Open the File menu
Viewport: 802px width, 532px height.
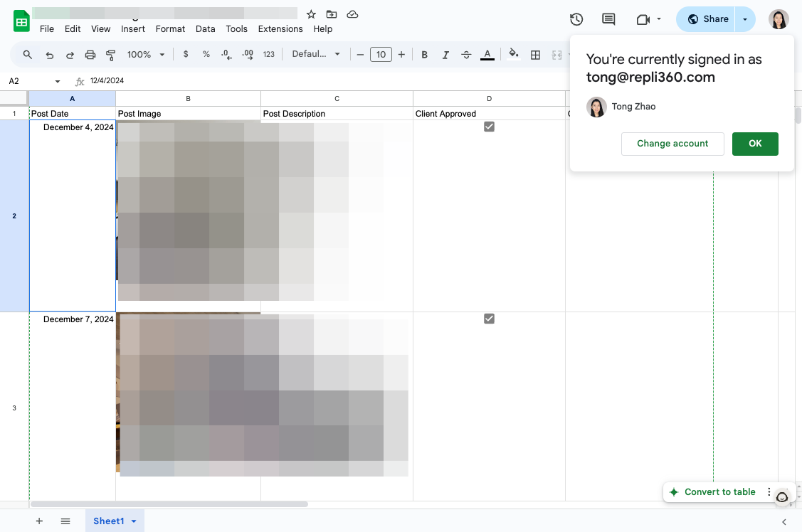pos(46,29)
